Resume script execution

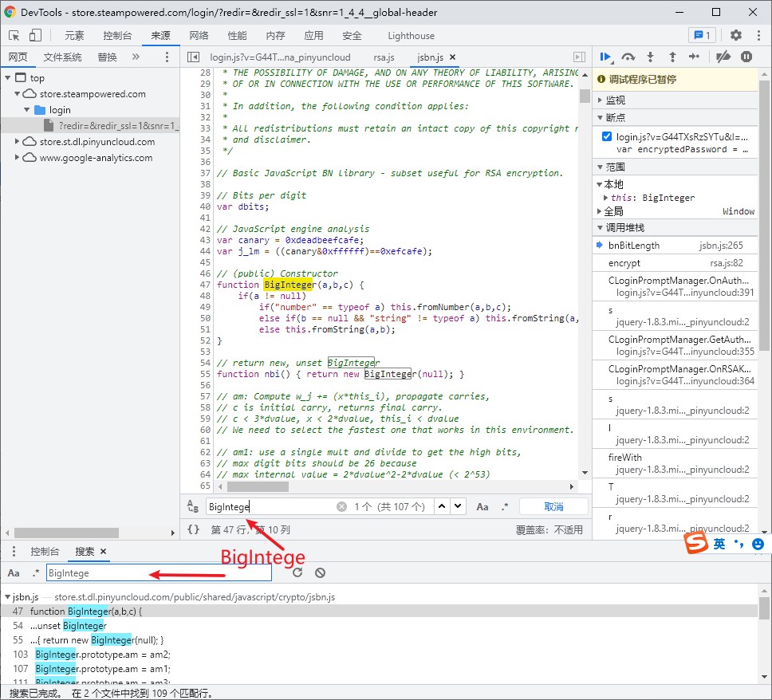pyautogui.click(x=606, y=57)
